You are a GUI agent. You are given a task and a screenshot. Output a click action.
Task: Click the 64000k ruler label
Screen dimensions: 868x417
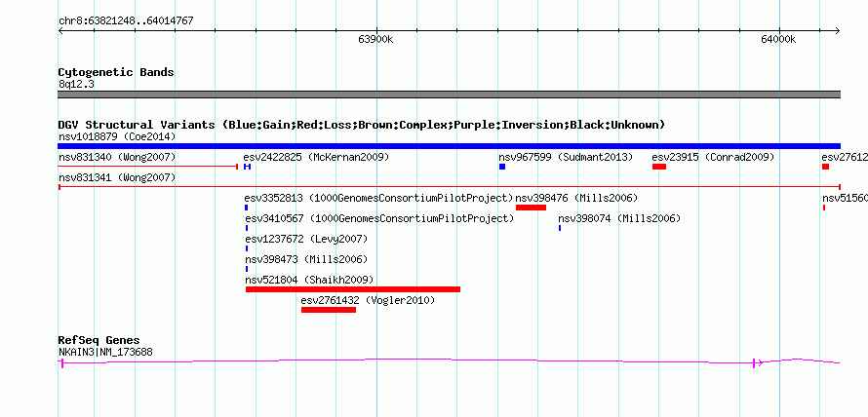click(x=777, y=39)
